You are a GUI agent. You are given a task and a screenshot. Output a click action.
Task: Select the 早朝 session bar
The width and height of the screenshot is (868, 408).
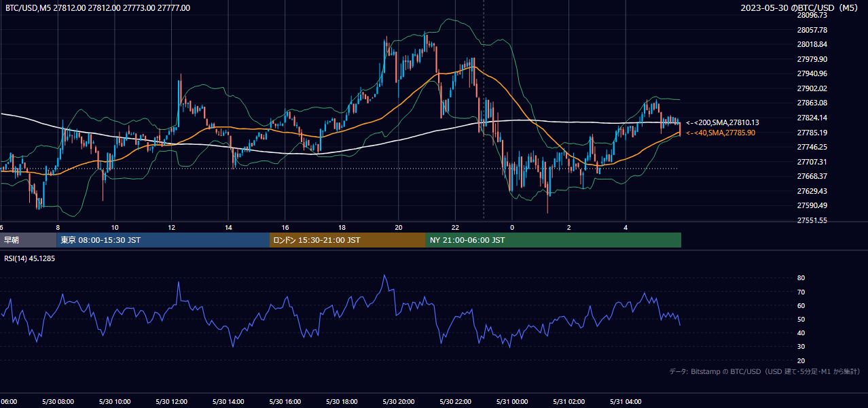coord(28,240)
